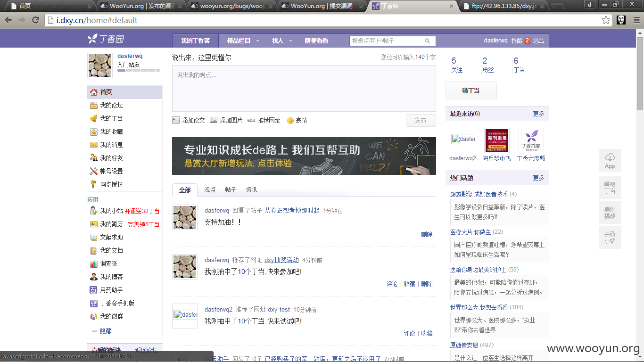Click the 发布 publish button
Viewport: 644px width, 362px height.
coord(421,120)
